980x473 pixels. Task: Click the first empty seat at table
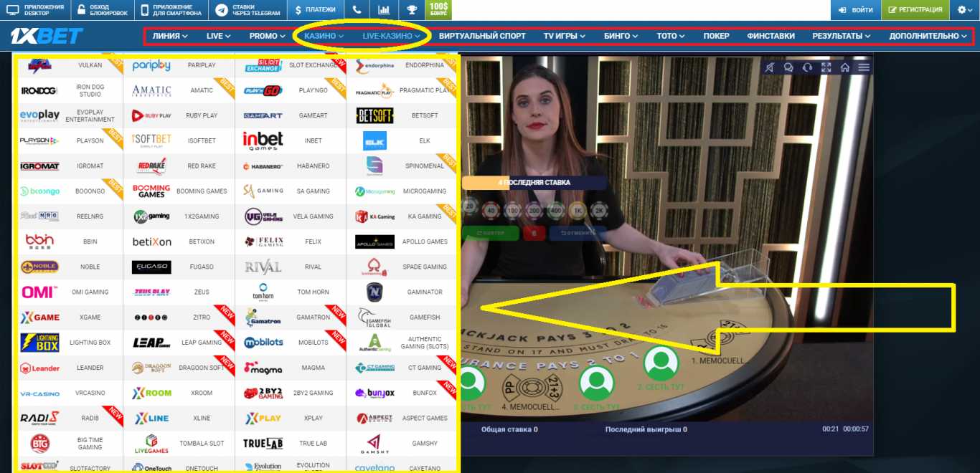point(659,364)
